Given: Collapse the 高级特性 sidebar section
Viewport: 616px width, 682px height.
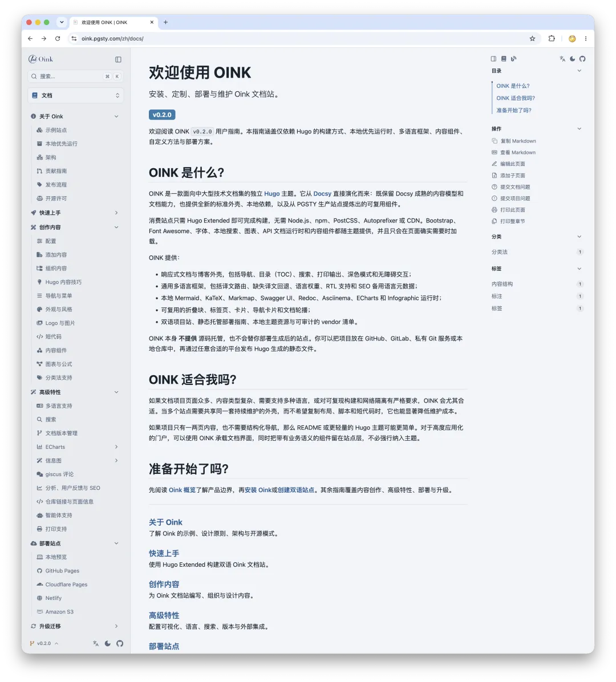Looking at the screenshot, I should (x=116, y=392).
